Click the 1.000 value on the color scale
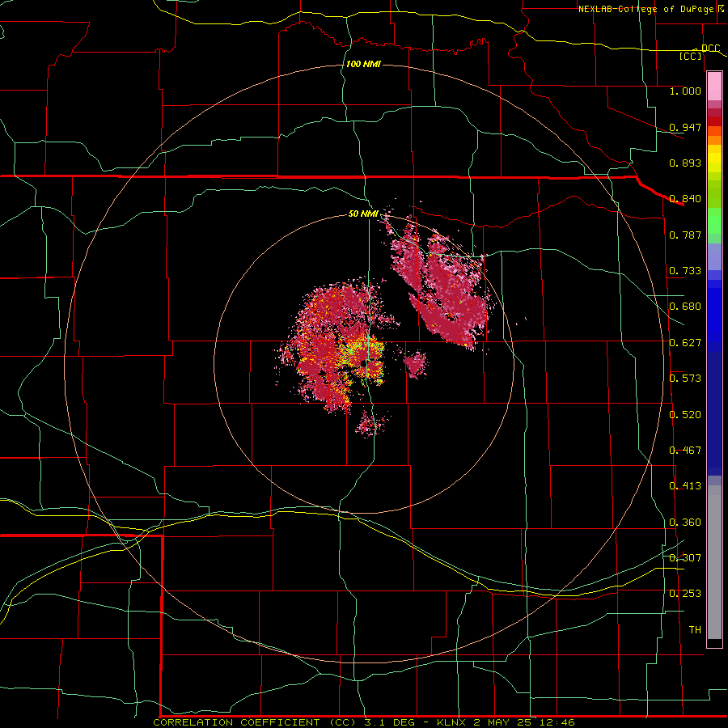Screen dimensions: 728x728 point(685,91)
